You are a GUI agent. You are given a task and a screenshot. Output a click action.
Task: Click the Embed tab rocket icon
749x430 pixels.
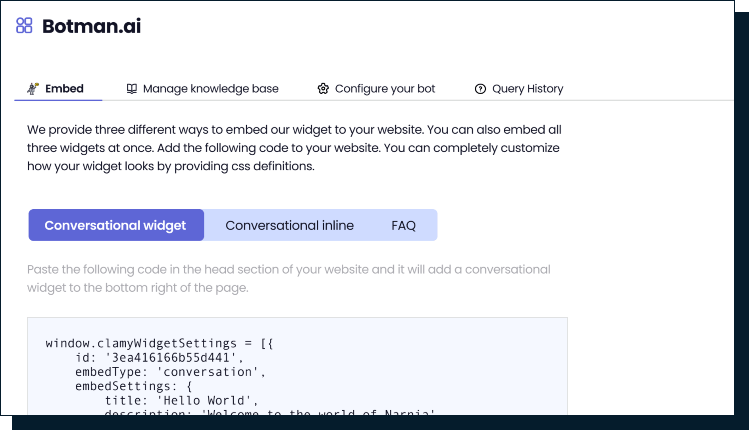32,88
